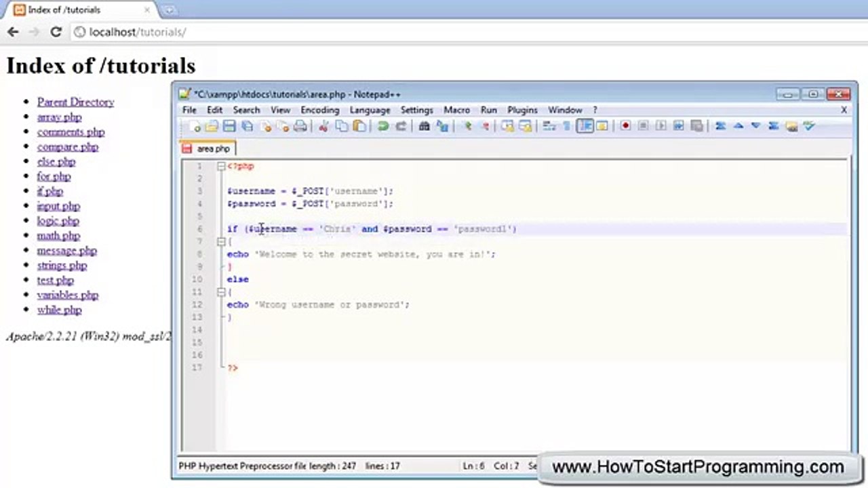Open the logic.php link
Image resolution: width=868 pixels, height=488 pixels.
click(x=58, y=221)
